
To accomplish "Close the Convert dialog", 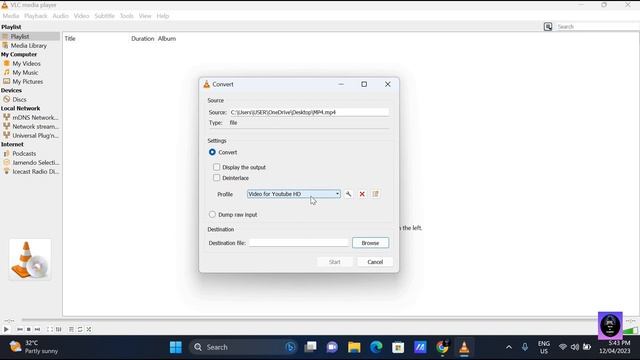I will pyautogui.click(x=388, y=84).
